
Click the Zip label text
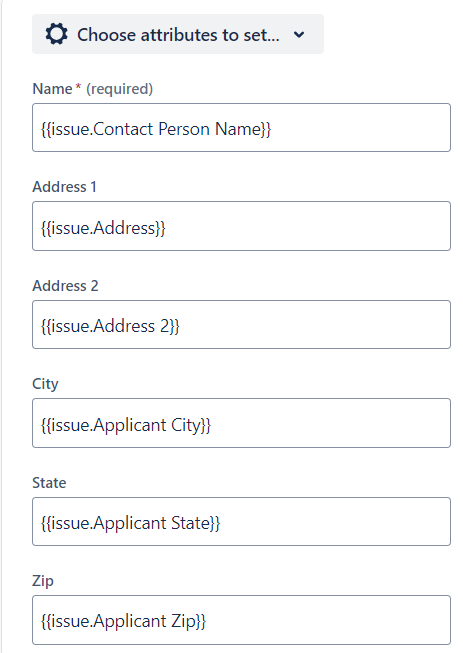tap(43, 581)
